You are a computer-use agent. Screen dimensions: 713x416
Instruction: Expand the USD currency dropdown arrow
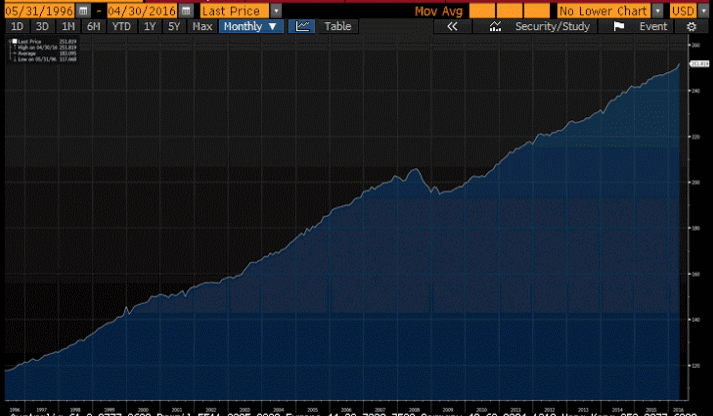pyautogui.click(x=703, y=10)
